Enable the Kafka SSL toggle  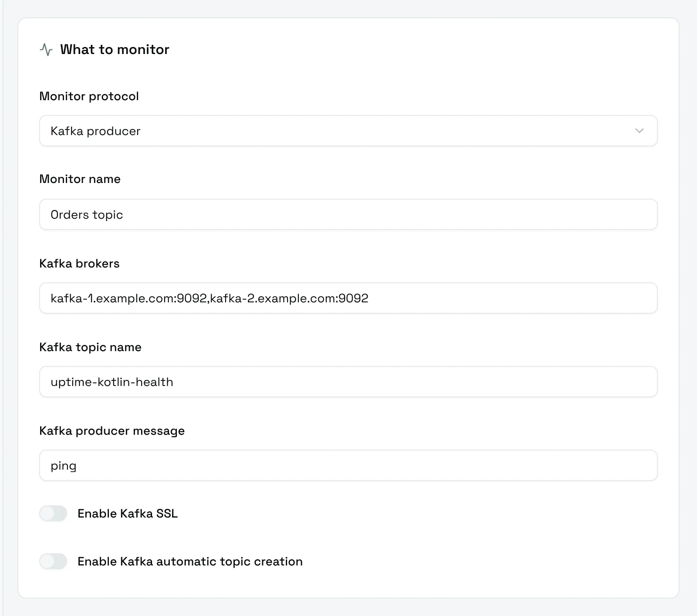point(53,513)
